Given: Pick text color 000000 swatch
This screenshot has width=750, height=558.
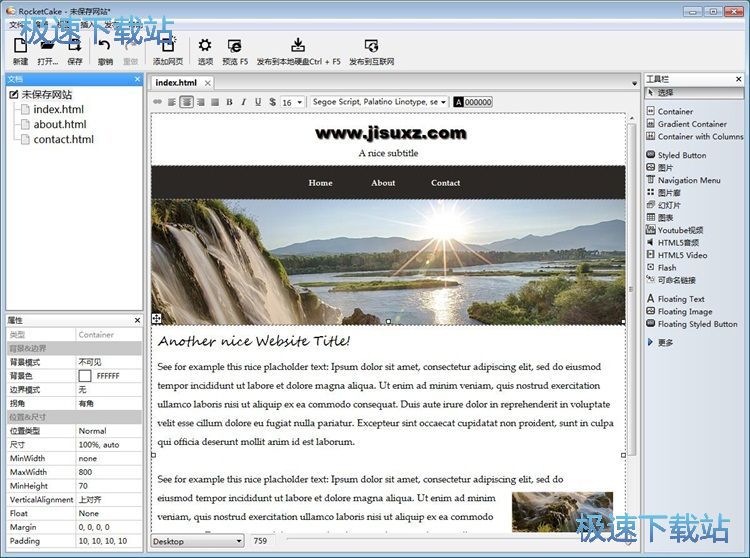Looking at the screenshot, I should click(473, 102).
